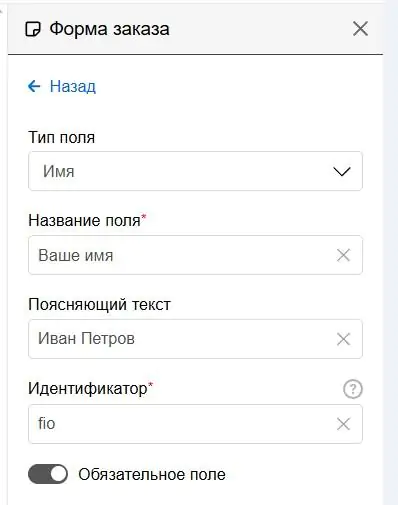Focus the Идентификатор input containing fio

pos(195,424)
